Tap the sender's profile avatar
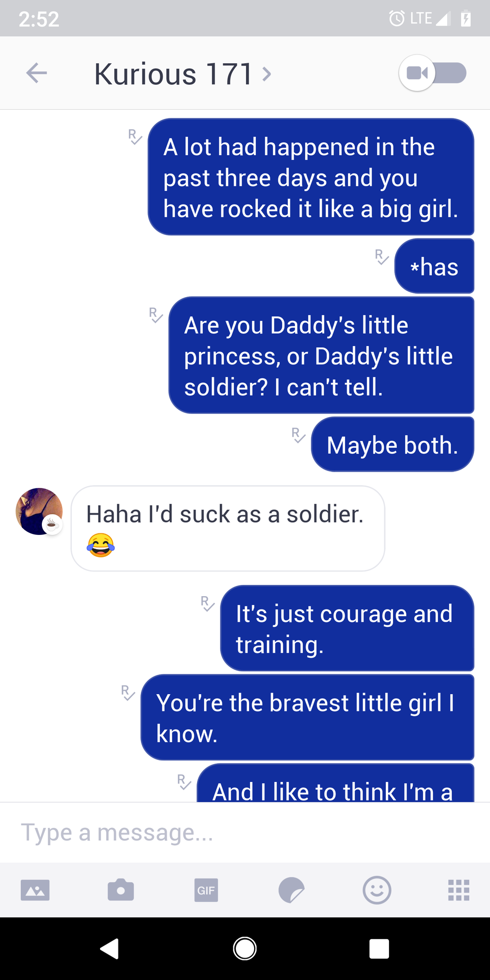This screenshot has height=980, width=490. (x=39, y=511)
